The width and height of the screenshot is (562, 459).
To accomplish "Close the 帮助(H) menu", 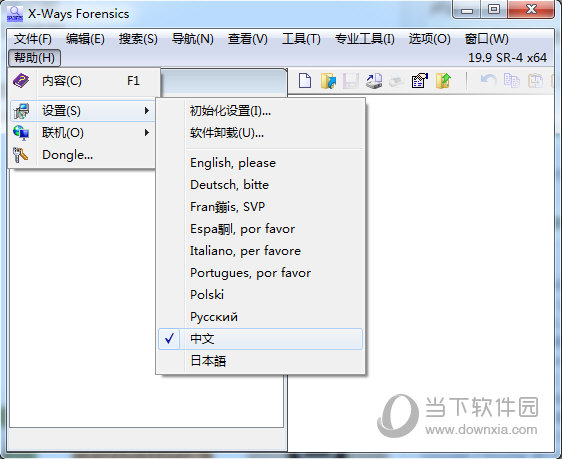I will click(34, 58).
